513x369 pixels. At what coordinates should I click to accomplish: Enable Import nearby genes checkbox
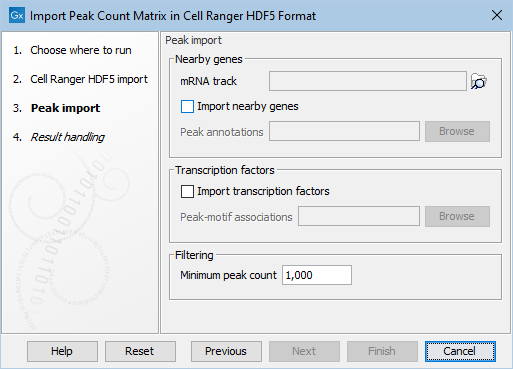point(187,107)
